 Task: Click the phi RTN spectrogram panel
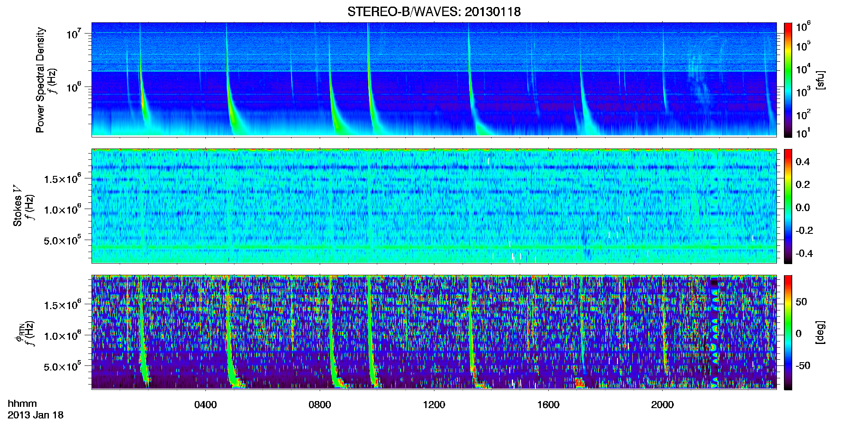[434, 332]
